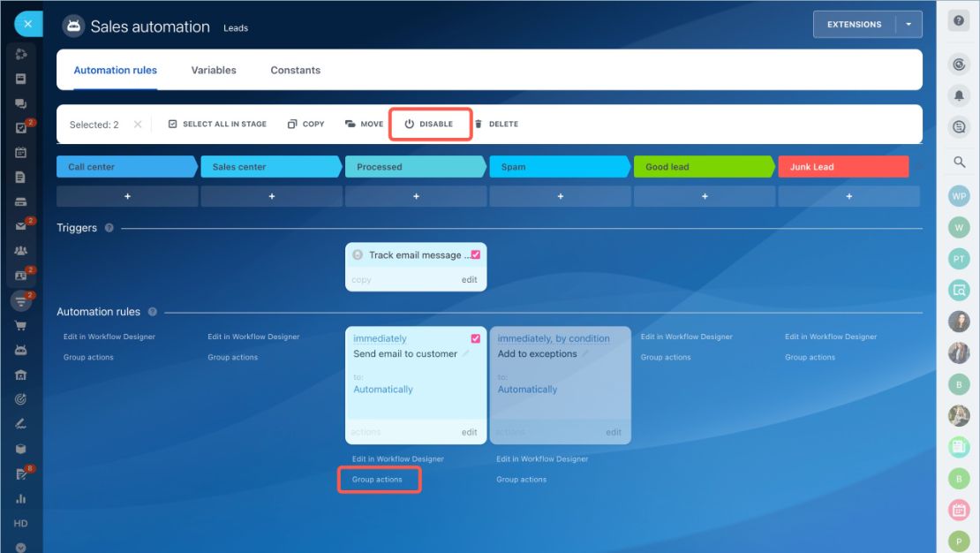
Task: Open the pink calendar icon in right panel
Action: click(x=959, y=510)
